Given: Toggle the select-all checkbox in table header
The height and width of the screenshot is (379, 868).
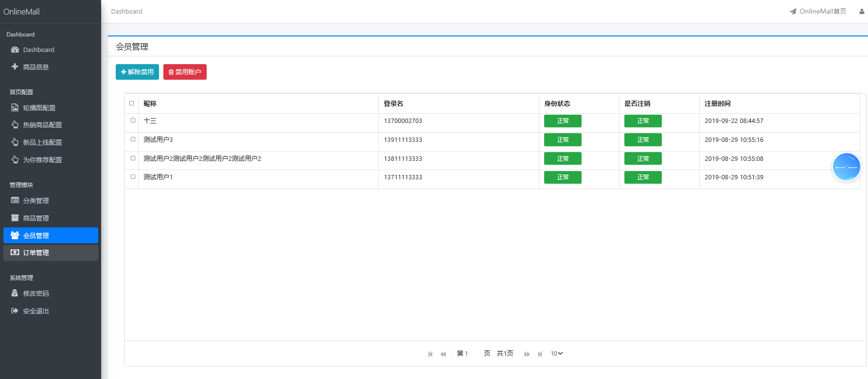Looking at the screenshot, I should [x=131, y=103].
